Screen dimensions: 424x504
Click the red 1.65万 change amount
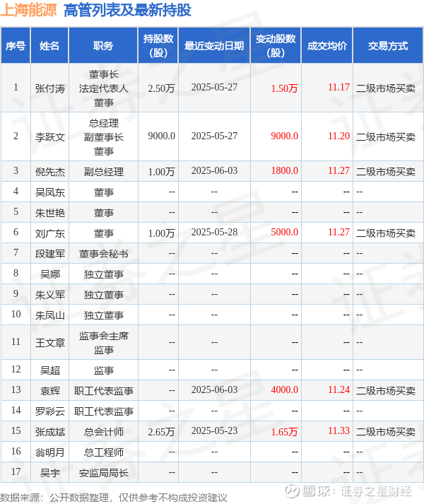[284, 432]
